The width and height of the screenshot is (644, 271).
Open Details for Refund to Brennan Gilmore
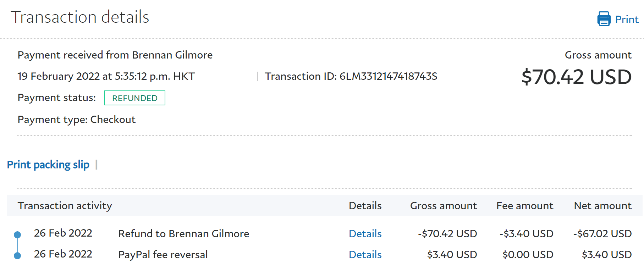coord(365,234)
